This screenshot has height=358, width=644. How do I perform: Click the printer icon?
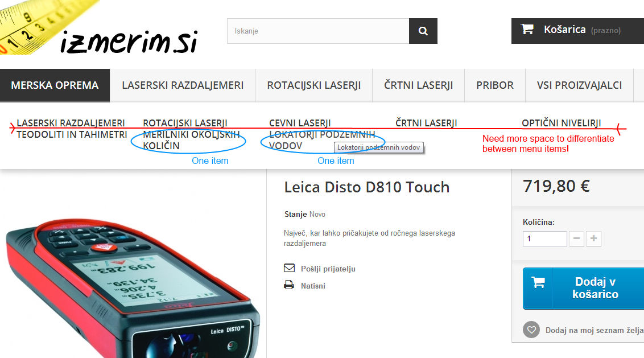coord(289,285)
